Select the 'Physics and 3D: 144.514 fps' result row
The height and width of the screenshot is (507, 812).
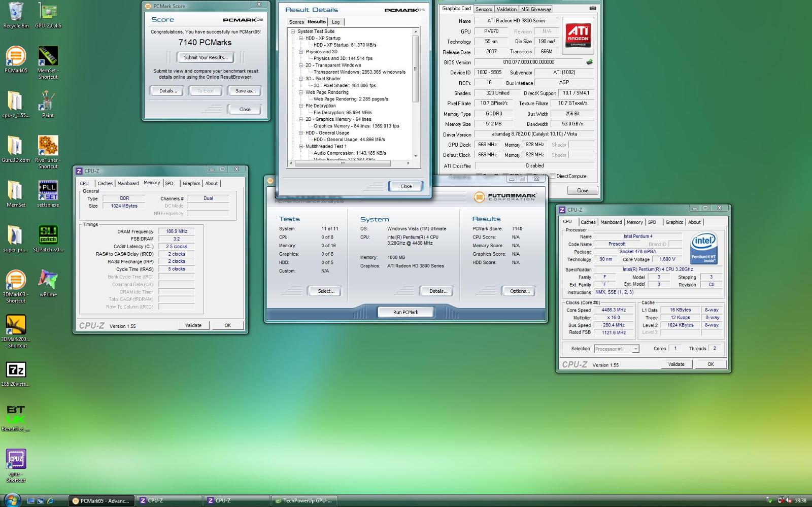point(343,58)
